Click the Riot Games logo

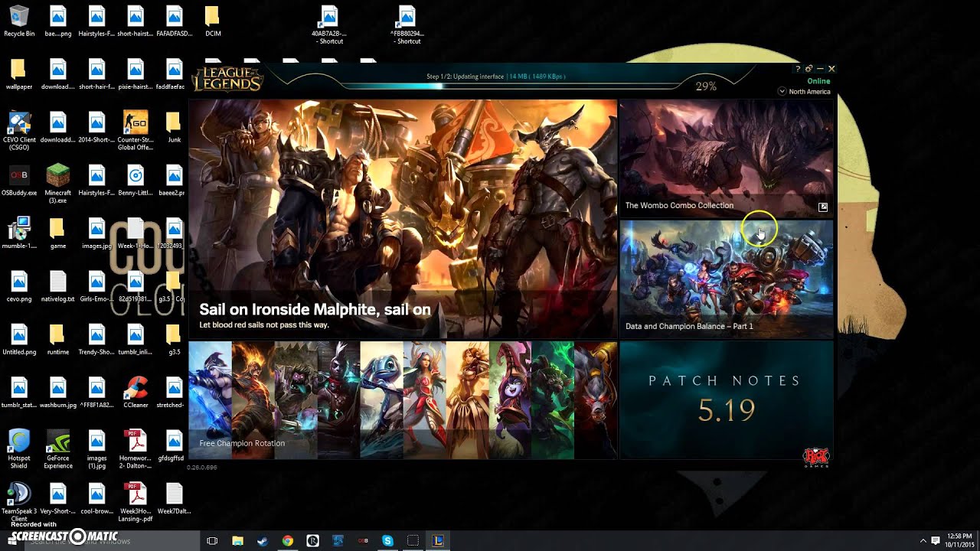[815, 458]
